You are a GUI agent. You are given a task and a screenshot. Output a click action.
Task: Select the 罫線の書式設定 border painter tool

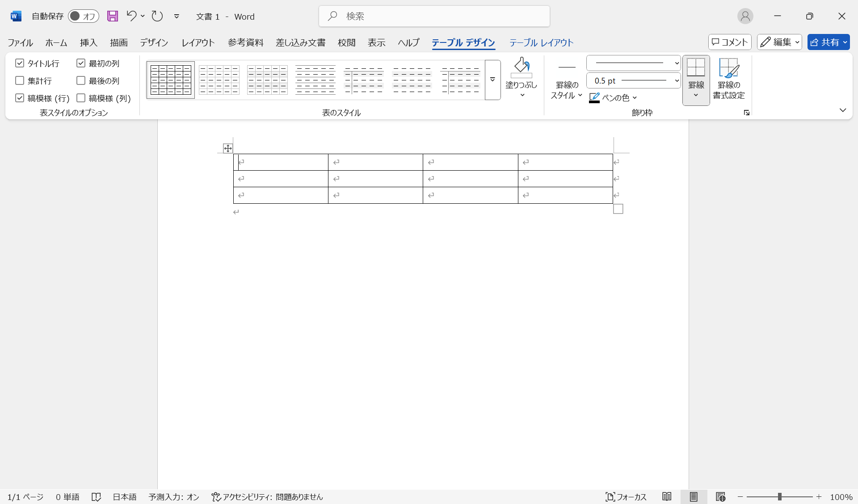[728, 79]
